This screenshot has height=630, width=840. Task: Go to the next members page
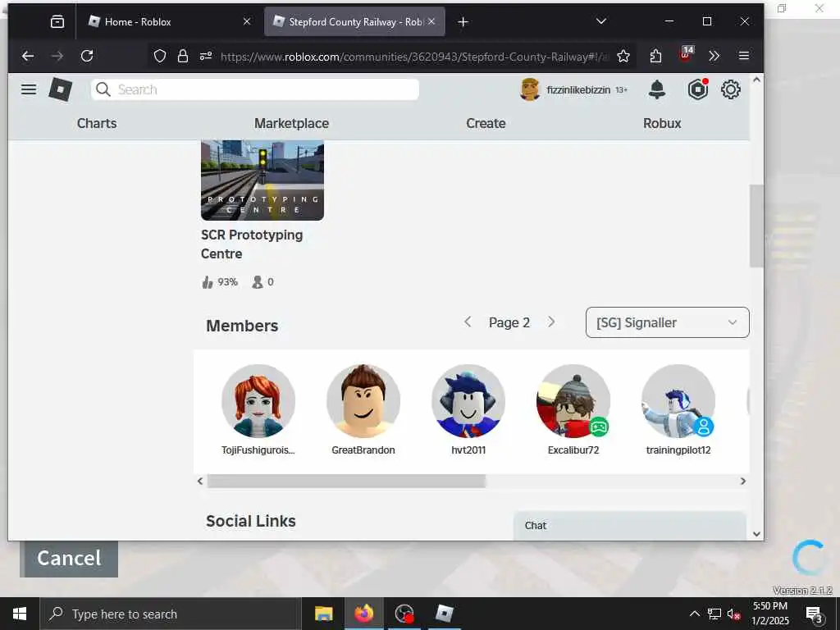(x=551, y=322)
